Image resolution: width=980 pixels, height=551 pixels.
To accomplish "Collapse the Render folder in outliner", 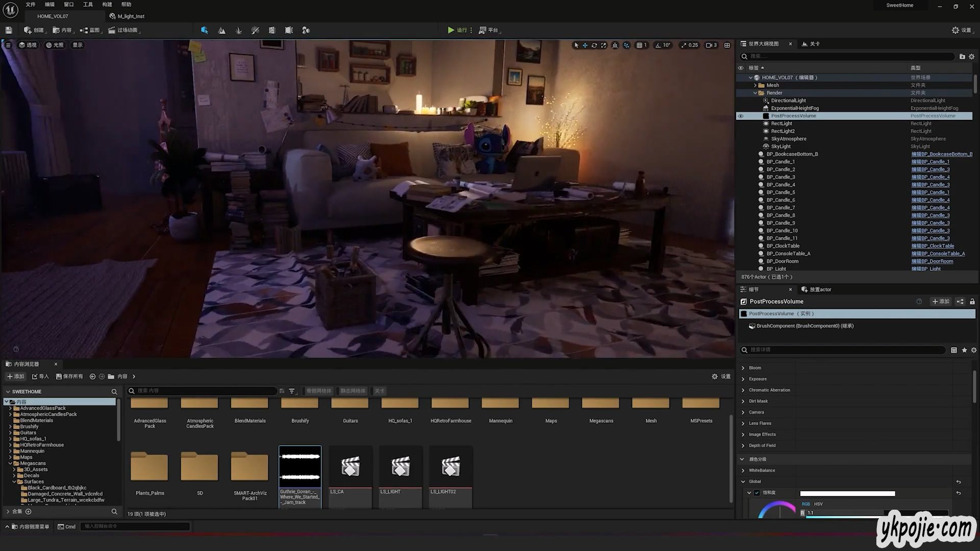I will pyautogui.click(x=755, y=93).
